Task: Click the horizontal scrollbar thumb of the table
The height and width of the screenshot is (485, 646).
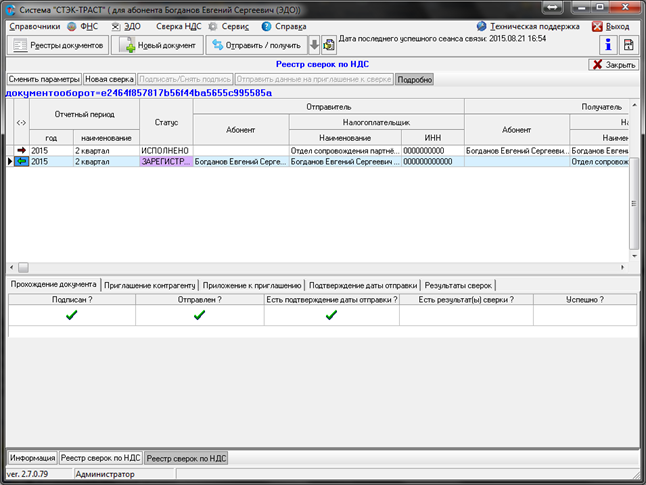Action: tap(23, 267)
